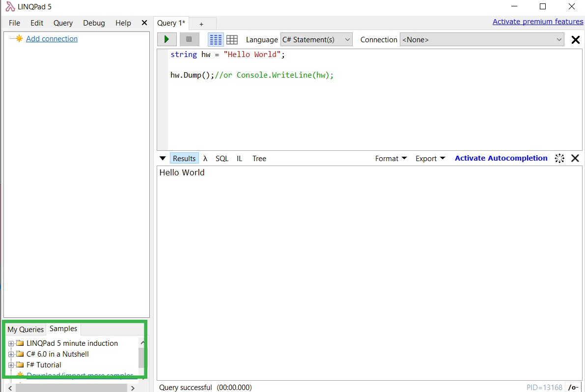Open the Help menu
The width and height of the screenshot is (585, 392).
(123, 23)
